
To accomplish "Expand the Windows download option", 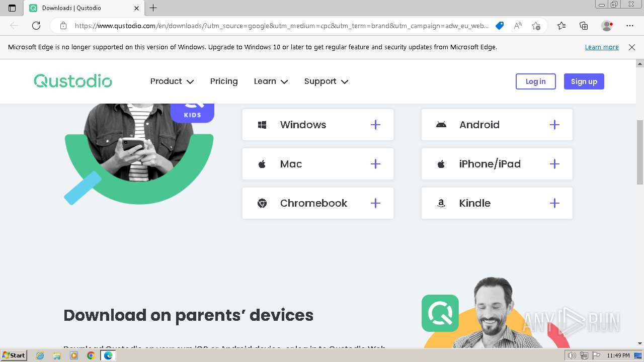I will coord(375,125).
